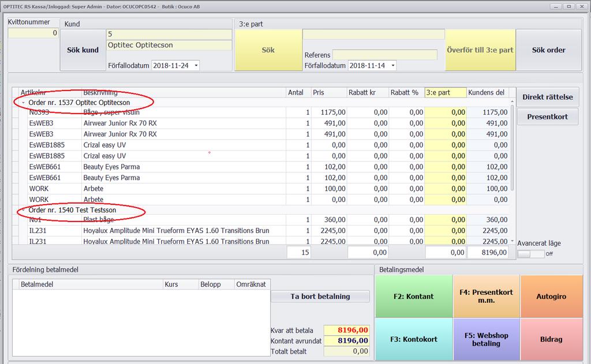Select F5: Webshop betalning
The height and width of the screenshot is (364, 591).
486,339
